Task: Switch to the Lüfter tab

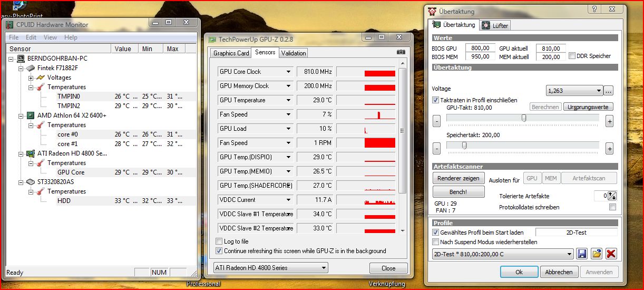Action: pos(494,25)
